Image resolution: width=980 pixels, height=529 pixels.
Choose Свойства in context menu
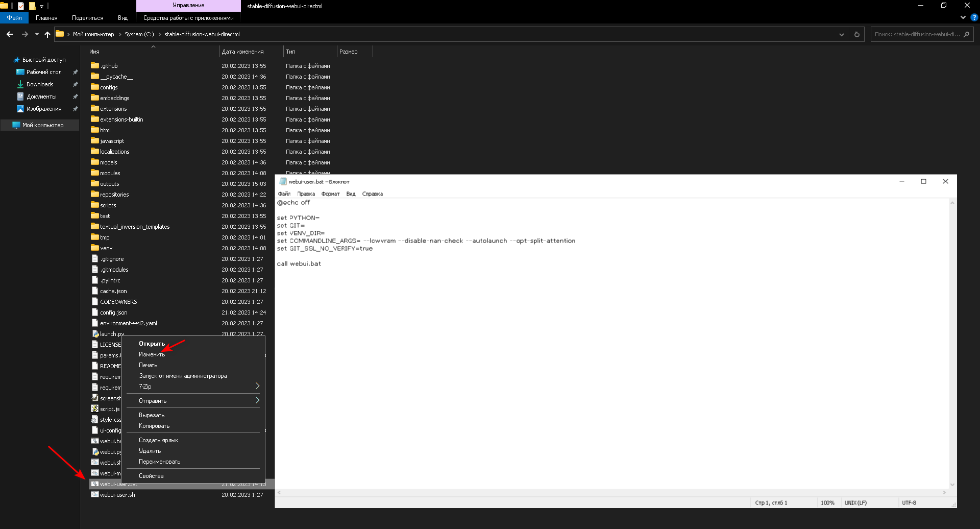point(193,476)
